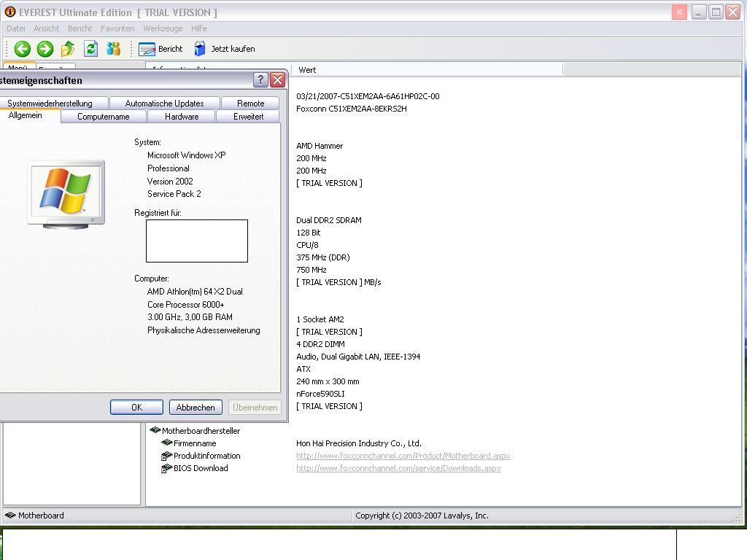Click the AMD Athlon(tm) 64 X2 Dual line
The height and width of the screenshot is (560, 747).
click(x=195, y=292)
